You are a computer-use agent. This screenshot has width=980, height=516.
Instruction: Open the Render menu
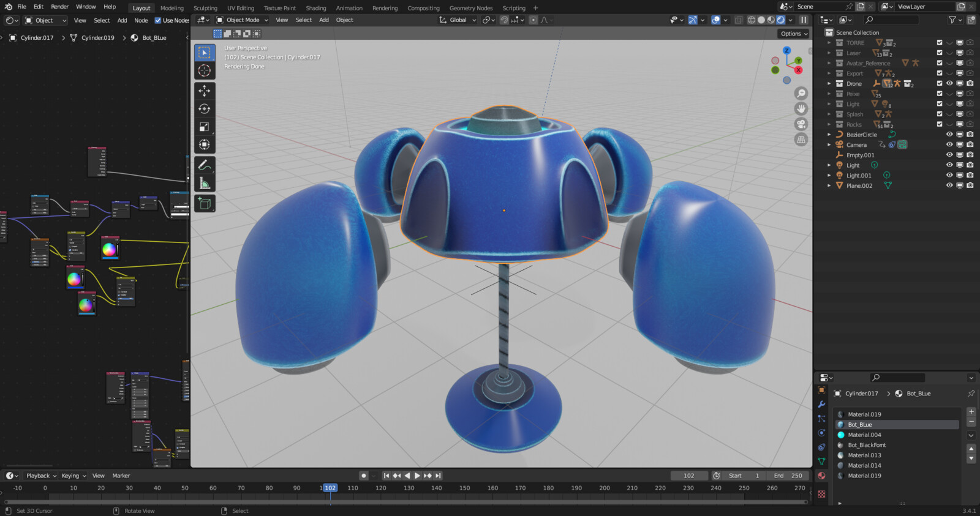point(59,7)
